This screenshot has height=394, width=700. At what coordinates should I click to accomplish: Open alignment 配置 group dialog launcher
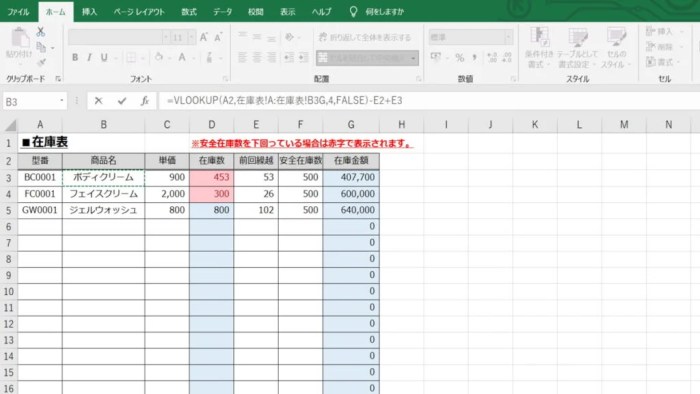coord(419,79)
